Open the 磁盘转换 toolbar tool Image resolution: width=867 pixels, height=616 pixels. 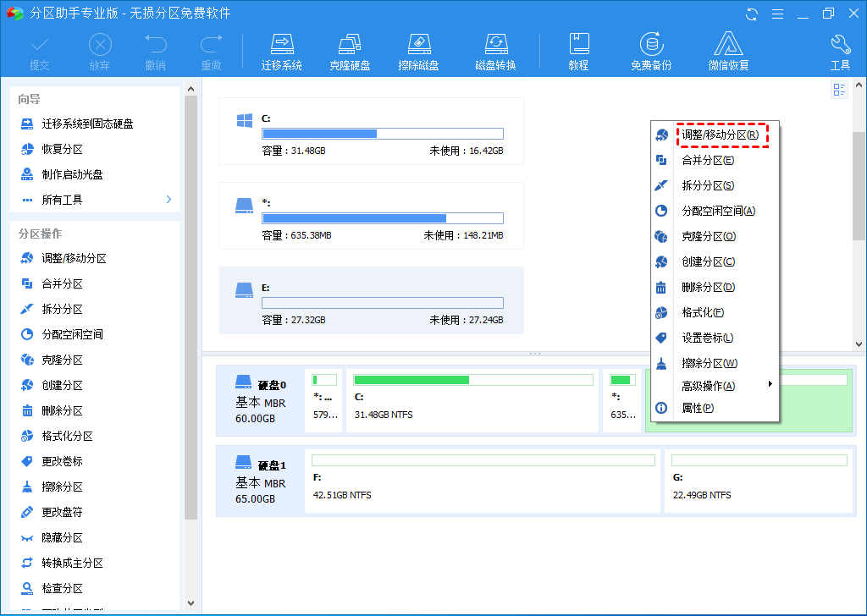click(495, 52)
